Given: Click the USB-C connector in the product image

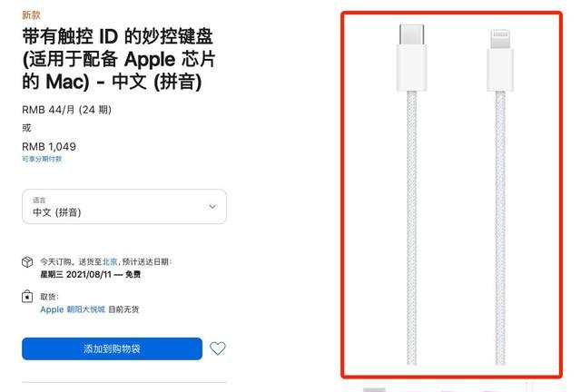Looking at the screenshot, I should coord(411,57).
